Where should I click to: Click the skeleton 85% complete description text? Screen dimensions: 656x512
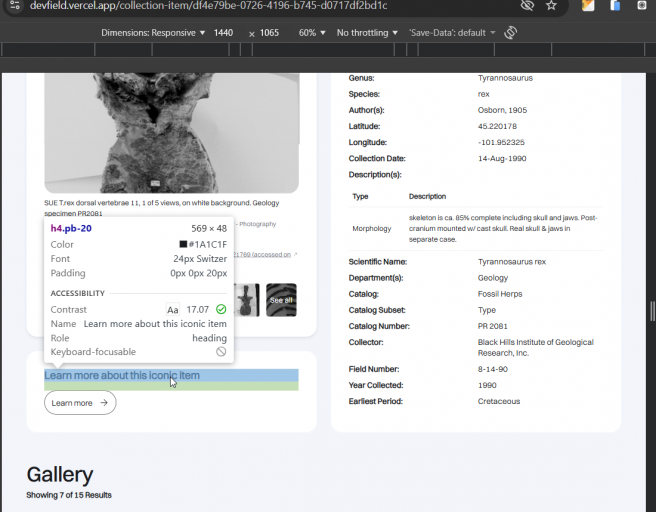click(503, 228)
